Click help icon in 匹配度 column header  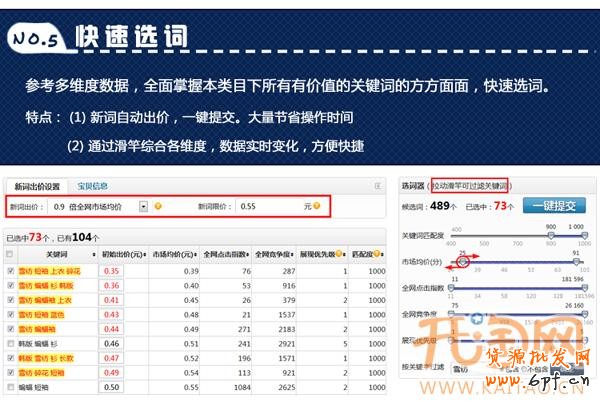[379, 254]
